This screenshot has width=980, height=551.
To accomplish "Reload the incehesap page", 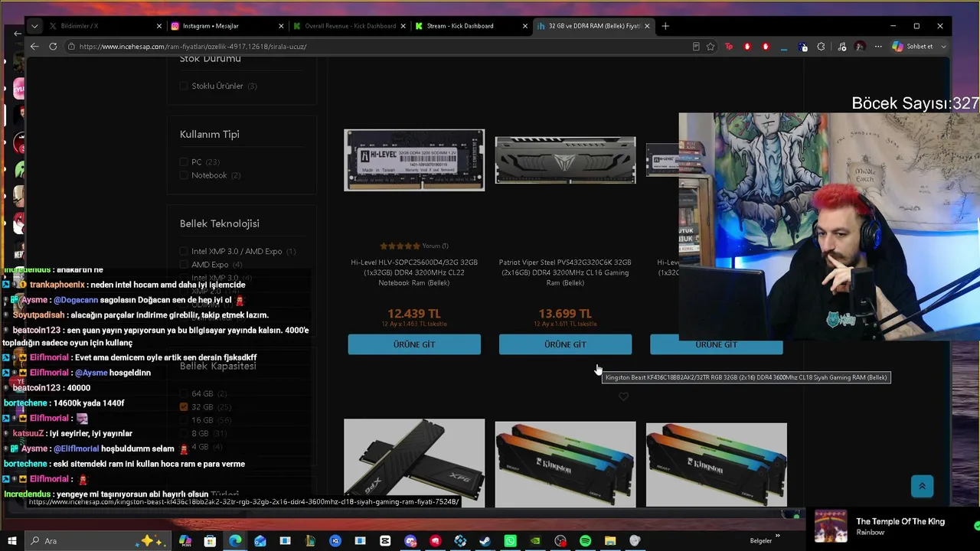I will [x=53, y=47].
